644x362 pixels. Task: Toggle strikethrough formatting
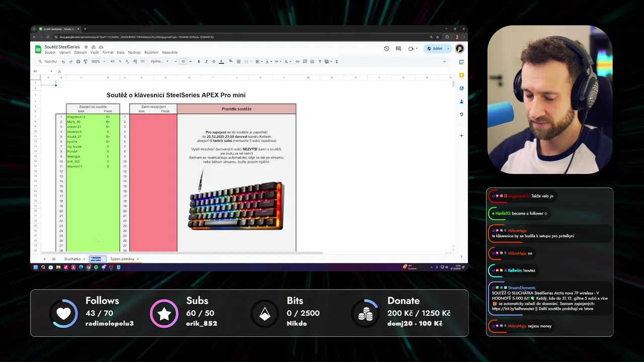point(214,61)
